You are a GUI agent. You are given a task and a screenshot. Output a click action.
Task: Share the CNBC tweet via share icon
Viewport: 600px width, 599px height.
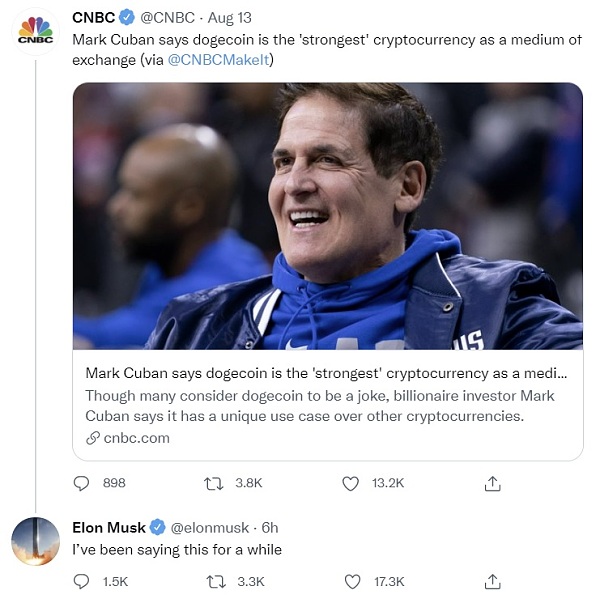pyautogui.click(x=492, y=483)
